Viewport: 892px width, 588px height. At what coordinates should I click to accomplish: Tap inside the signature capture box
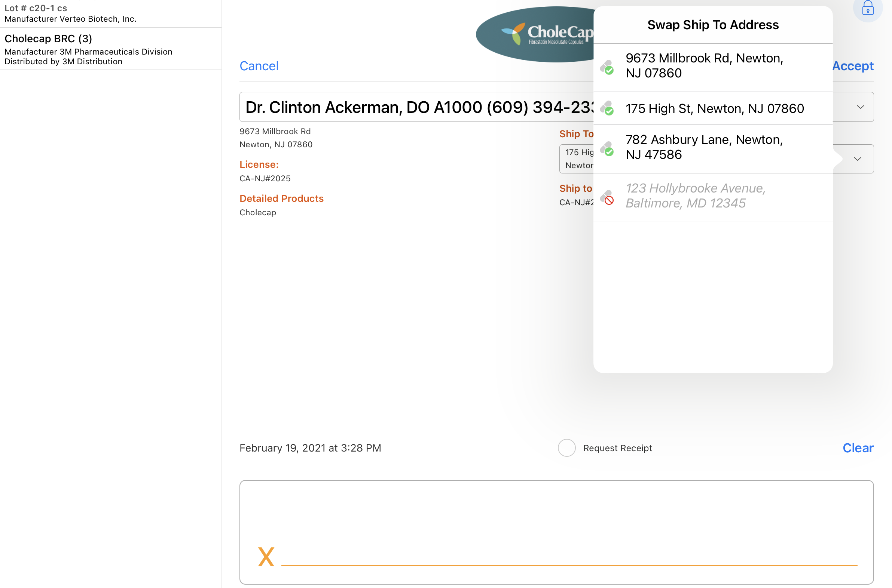click(x=556, y=525)
